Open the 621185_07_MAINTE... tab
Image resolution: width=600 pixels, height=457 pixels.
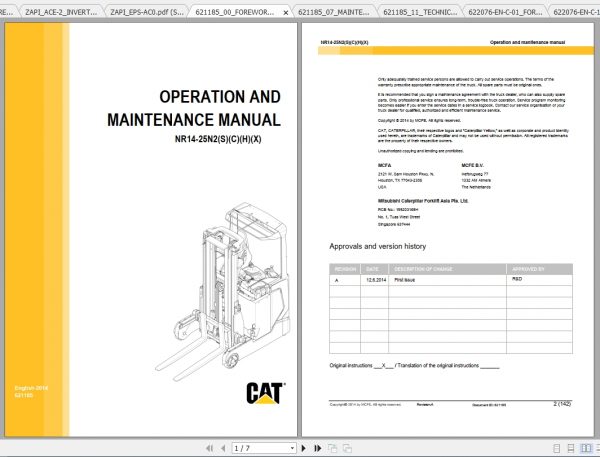point(334,12)
